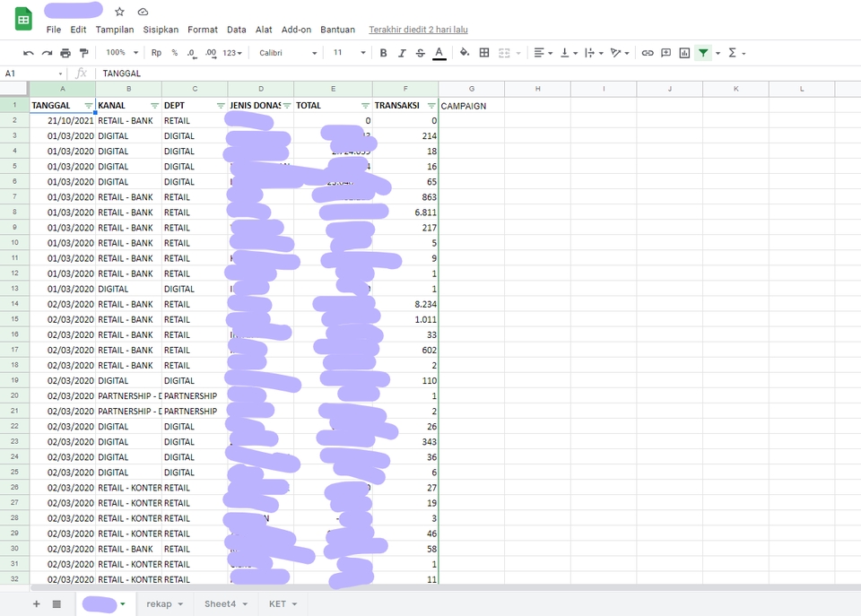This screenshot has width=861, height=616.
Task: Open 'Terakhir diedit 2 hari lalu' link
Action: click(419, 30)
